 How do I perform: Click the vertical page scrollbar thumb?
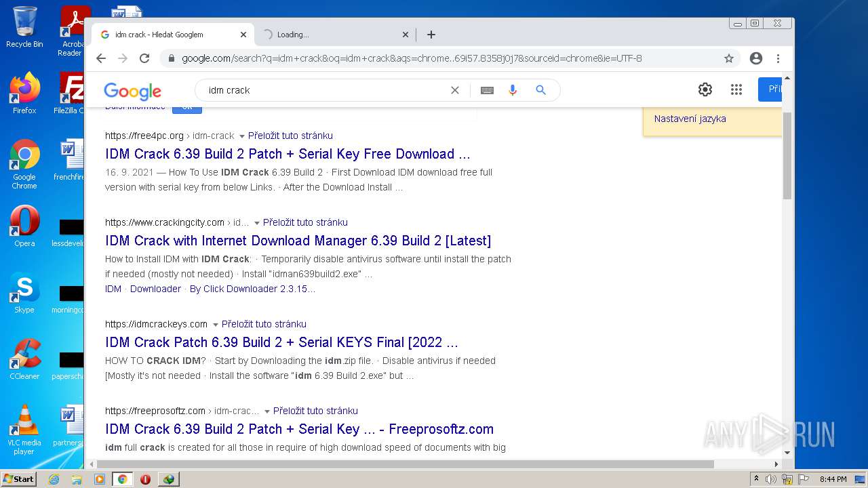787,156
